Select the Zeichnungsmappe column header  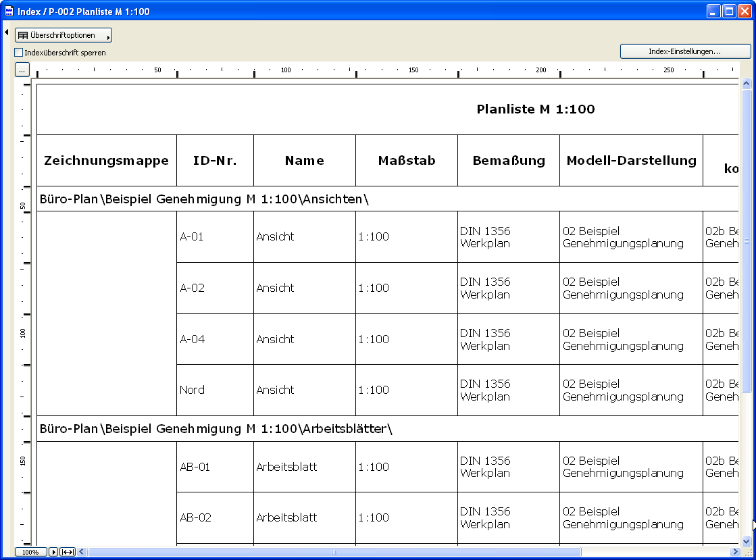click(107, 161)
